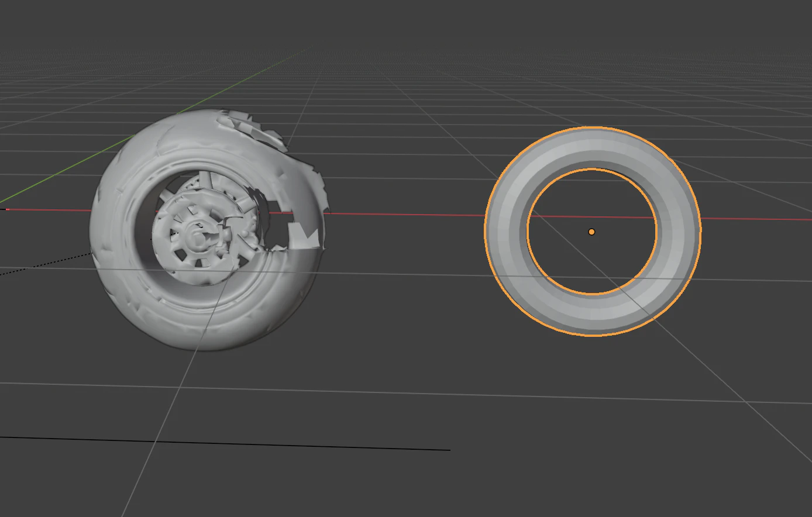Click the black dotted line beside tire
Viewport: 812px width, 517px height.
(46, 263)
